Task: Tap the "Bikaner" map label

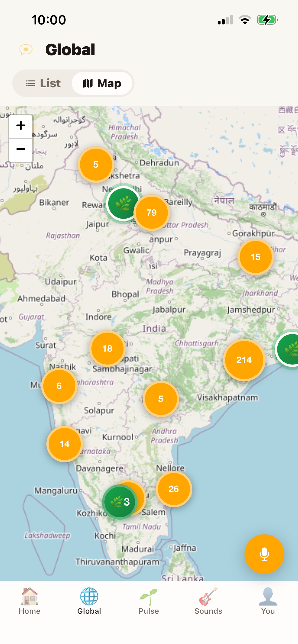Action: 54,203
